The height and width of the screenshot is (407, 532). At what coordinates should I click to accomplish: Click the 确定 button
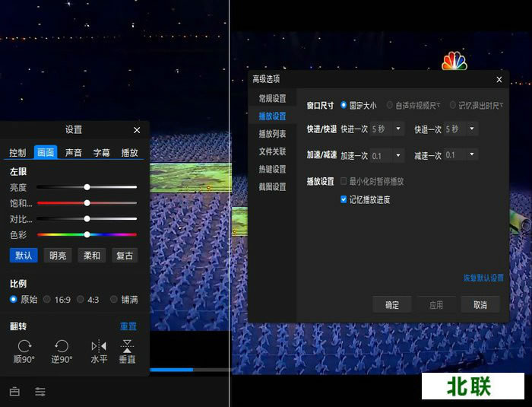pos(392,304)
